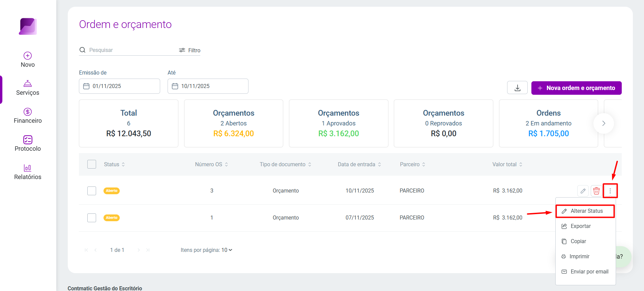Open the Protocolo sidebar section
The width and height of the screenshot is (644, 291).
tap(28, 144)
